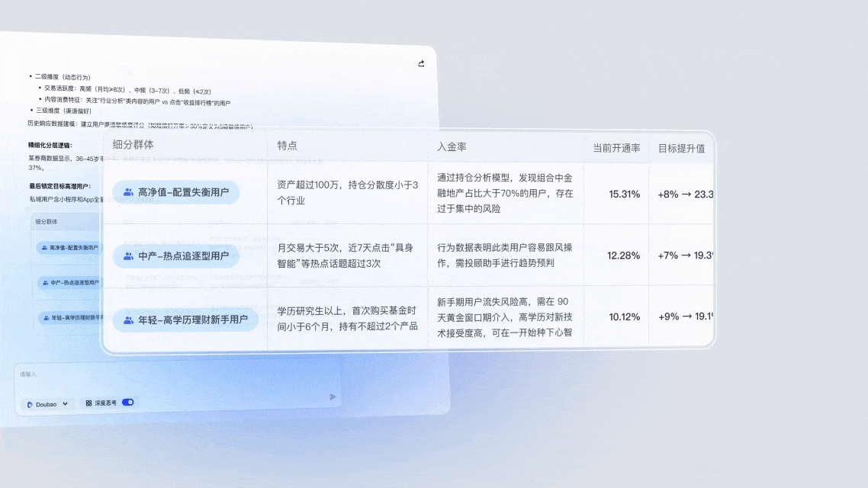Click the 深度思考 icon label
Screen dimensions: 868x488
pos(101,403)
